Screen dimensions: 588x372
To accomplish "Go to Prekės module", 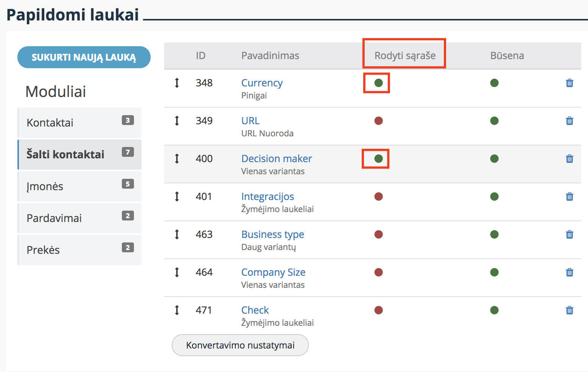I will 79,250.
